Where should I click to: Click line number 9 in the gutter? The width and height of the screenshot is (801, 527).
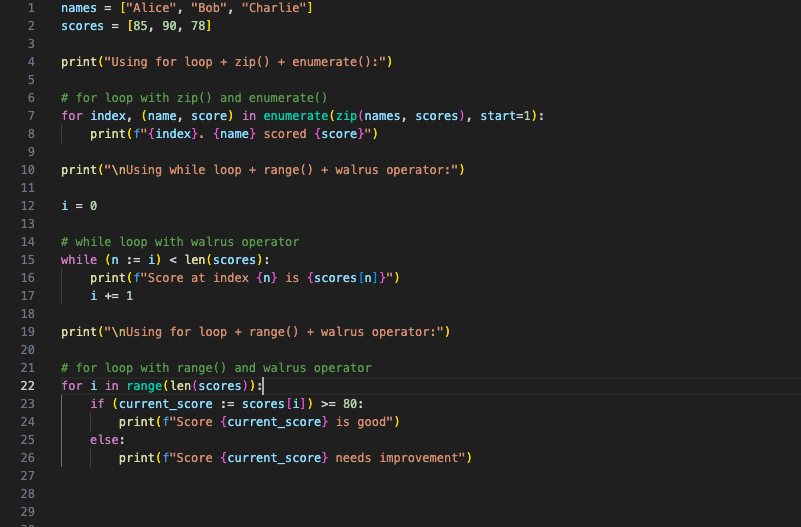click(32, 152)
